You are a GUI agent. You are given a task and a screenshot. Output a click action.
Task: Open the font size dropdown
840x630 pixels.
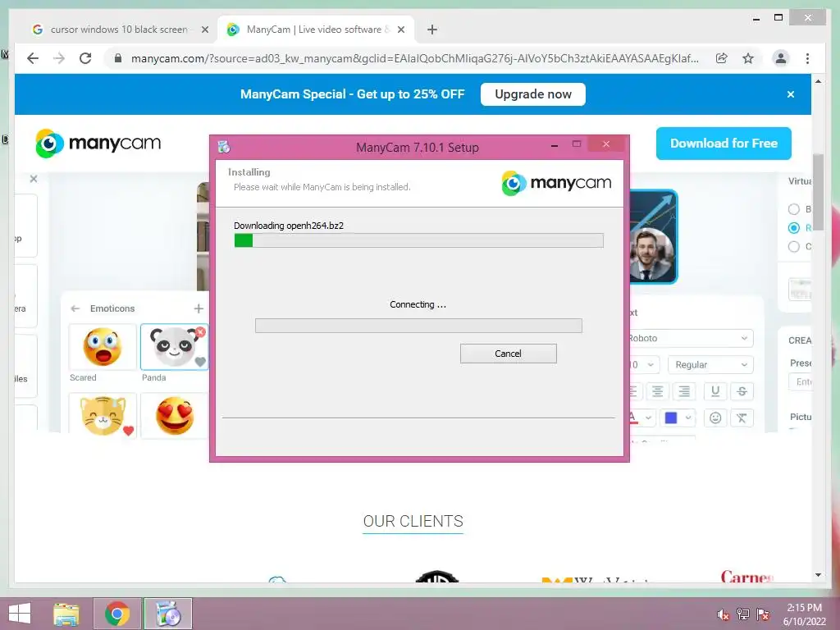(644, 365)
